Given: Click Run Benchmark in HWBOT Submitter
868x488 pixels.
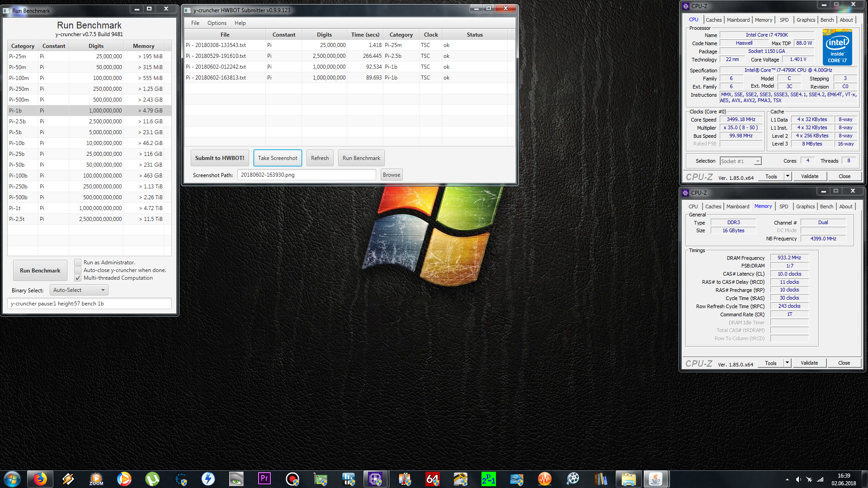Looking at the screenshot, I should pos(361,158).
